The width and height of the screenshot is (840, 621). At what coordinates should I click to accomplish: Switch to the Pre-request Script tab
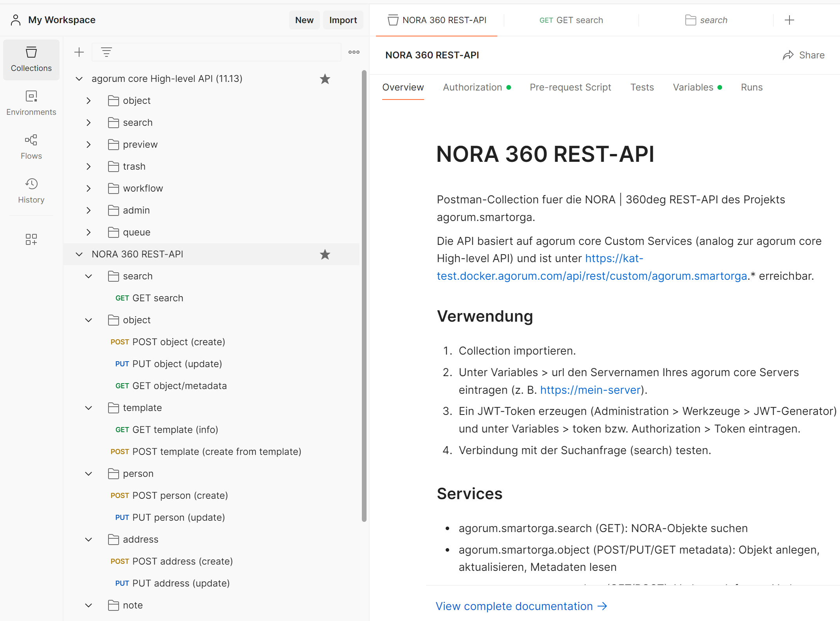[x=570, y=87]
